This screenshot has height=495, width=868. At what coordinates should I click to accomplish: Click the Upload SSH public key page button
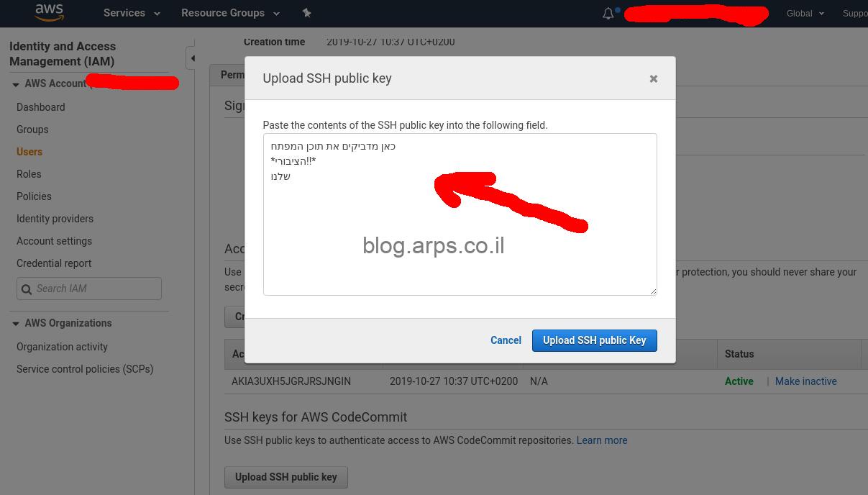click(x=286, y=477)
